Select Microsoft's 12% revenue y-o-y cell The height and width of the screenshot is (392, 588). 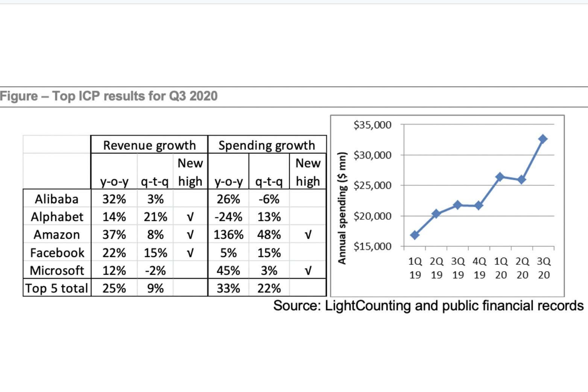(114, 270)
